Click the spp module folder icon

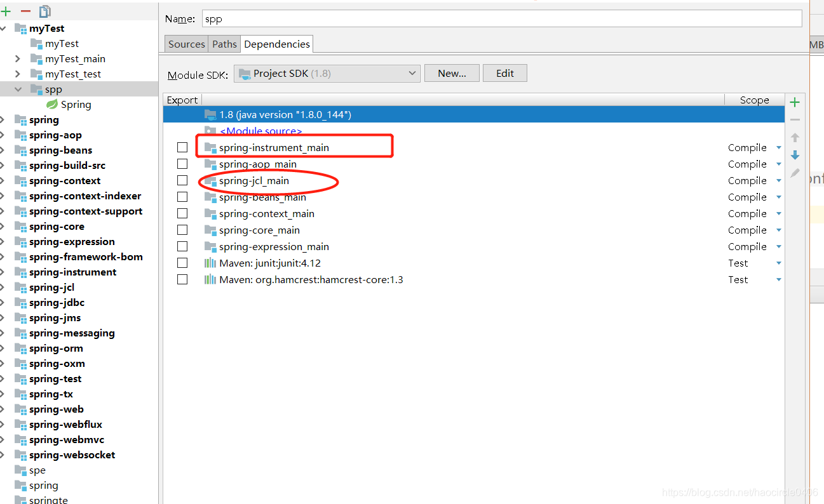pyautogui.click(x=36, y=90)
